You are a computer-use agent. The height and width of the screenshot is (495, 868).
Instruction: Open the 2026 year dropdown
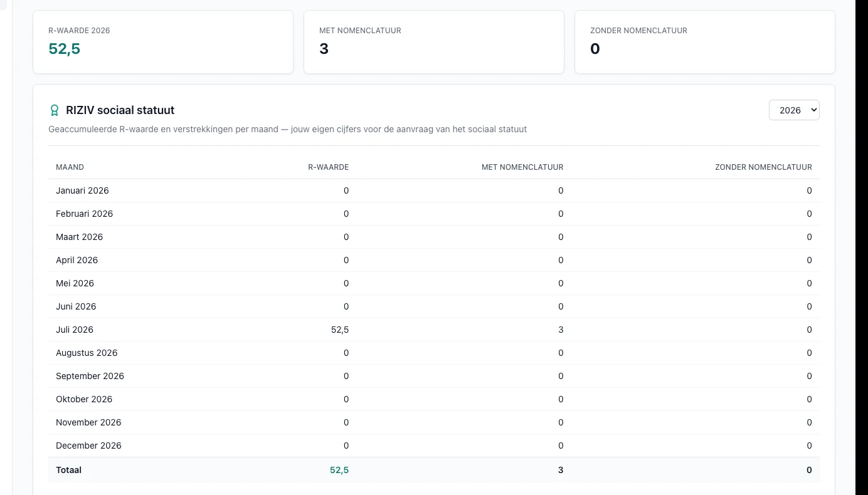coord(794,110)
